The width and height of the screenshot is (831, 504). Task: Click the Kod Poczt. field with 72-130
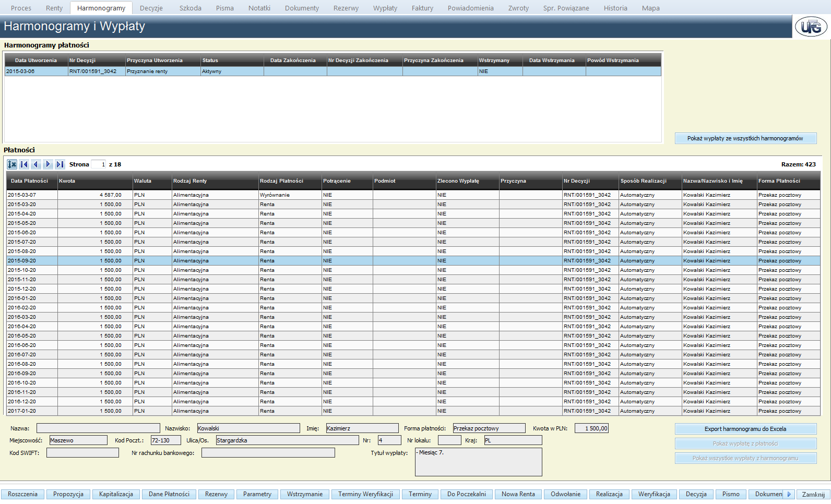click(x=166, y=440)
